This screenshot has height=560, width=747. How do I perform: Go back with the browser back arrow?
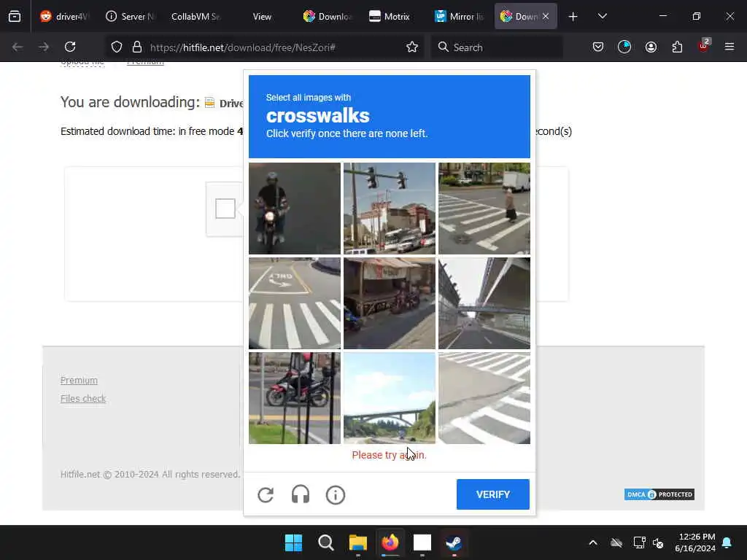coord(18,47)
